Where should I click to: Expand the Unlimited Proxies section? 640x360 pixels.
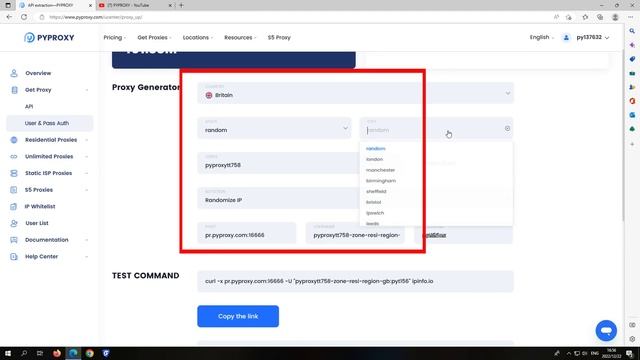(x=87, y=157)
